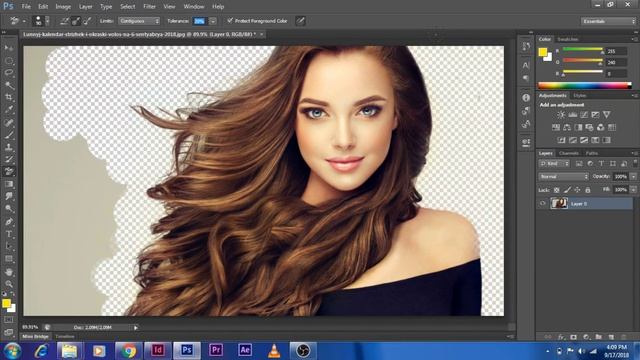640x360 pixels.
Task: Toggle Protect Foreground Color checkbox
Action: pyautogui.click(x=230, y=20)
